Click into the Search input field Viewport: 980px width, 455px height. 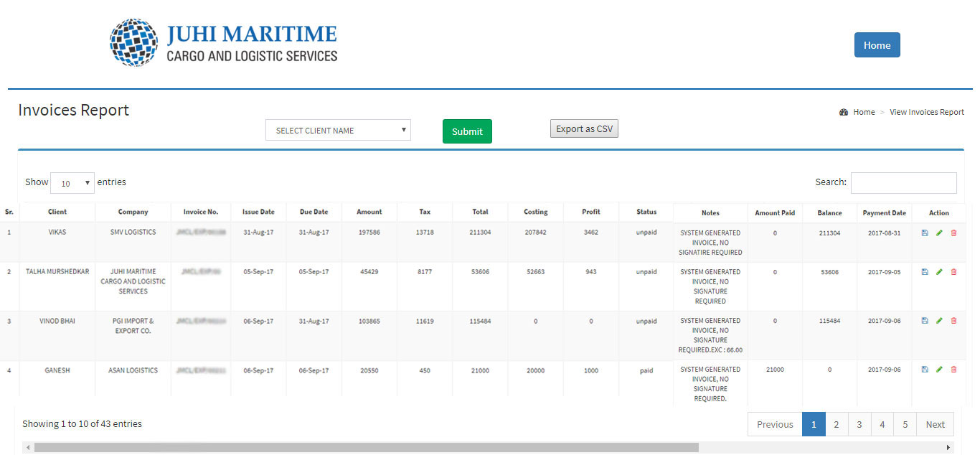coord(903,182)
